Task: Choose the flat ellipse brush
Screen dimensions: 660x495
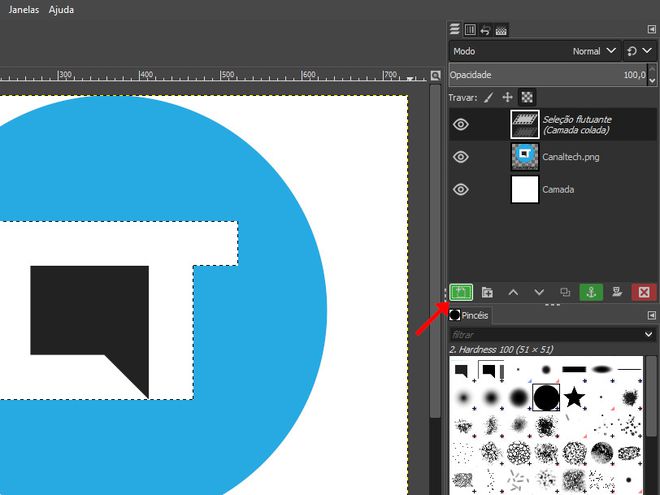Action: point(602,370)
